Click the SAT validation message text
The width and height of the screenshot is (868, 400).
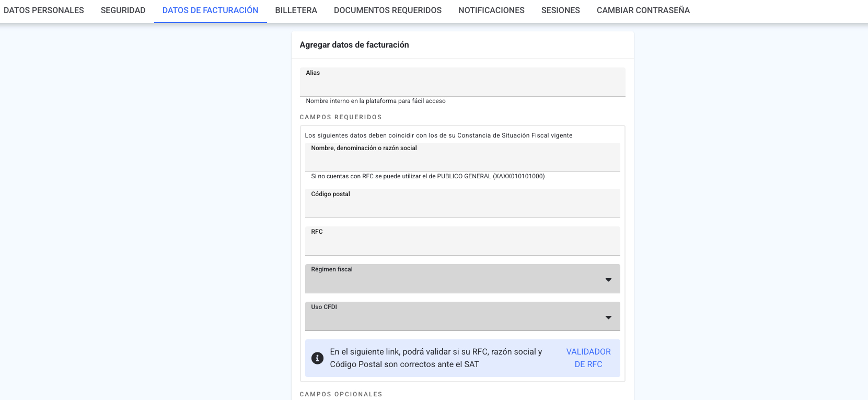pyautogui.click(x=436, y=358)
